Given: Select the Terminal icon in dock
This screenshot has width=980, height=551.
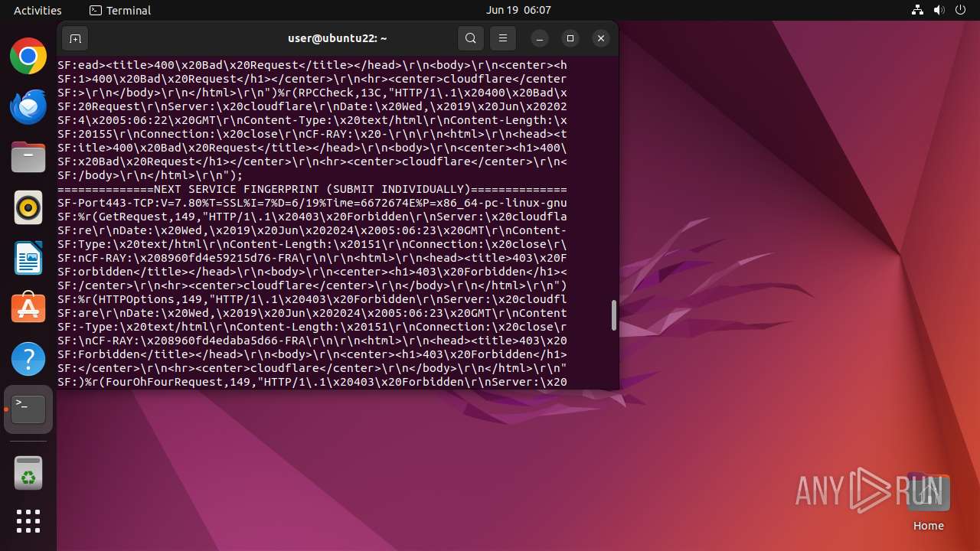Looking at the screenshot, I should pos(28,409).
